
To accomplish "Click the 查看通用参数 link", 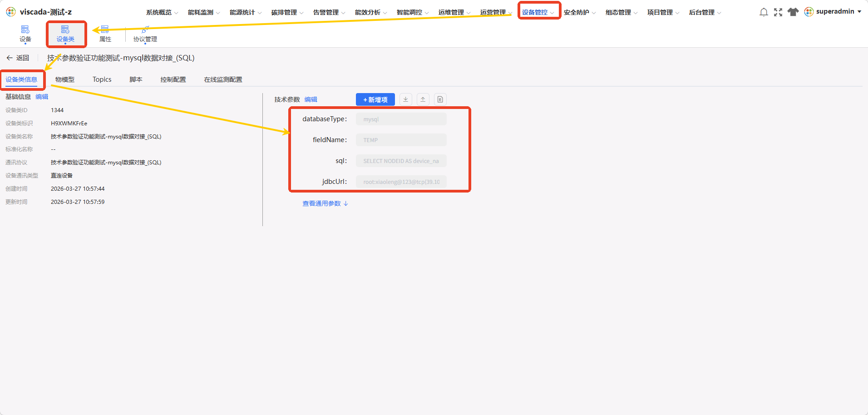I will click(325, 203).
